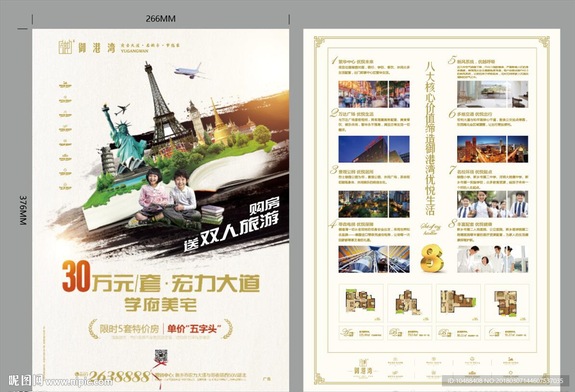
Task: Click the script letter A floor plan label
Action: tap(346, 332)
